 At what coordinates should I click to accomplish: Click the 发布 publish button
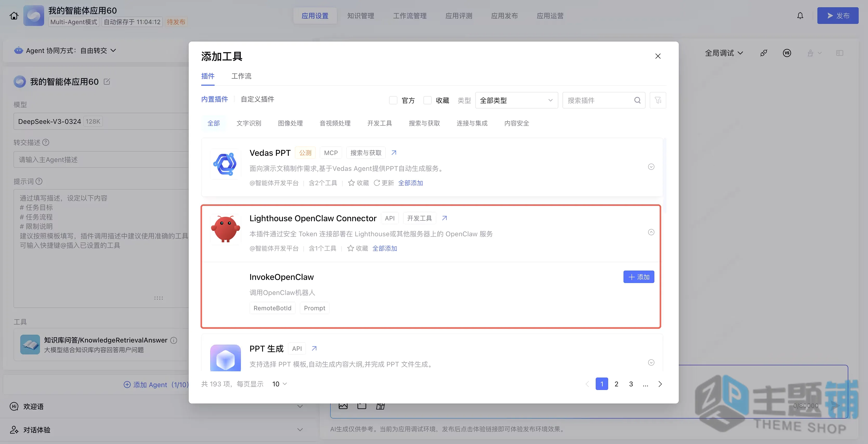click(838, 16)
